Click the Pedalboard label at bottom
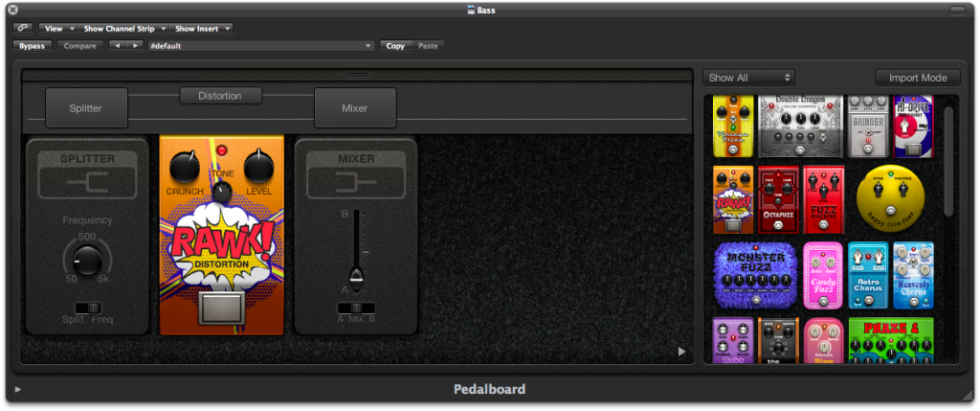Image resolution: width=980 pixels, height=411 pixels. point(489,389)
